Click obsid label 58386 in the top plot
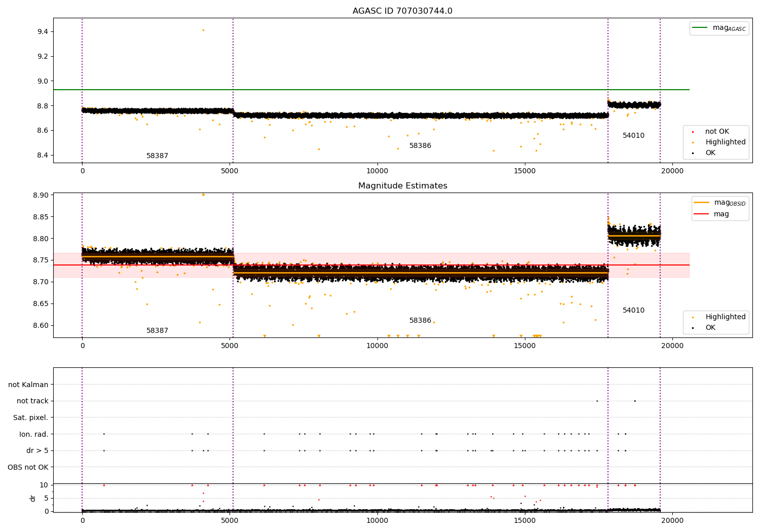The width and height of the screenshot is (760, 532). pos(420,146)
